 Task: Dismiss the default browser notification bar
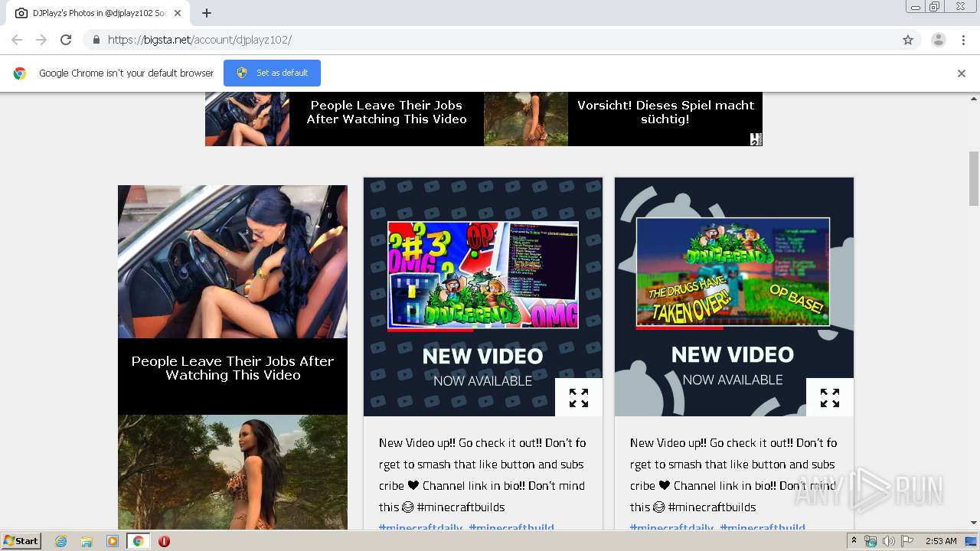click(962, 73)
